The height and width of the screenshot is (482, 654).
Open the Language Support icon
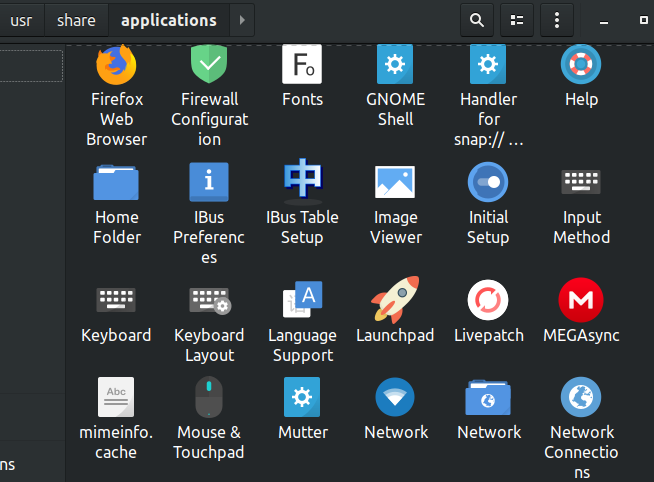[302, 300]
